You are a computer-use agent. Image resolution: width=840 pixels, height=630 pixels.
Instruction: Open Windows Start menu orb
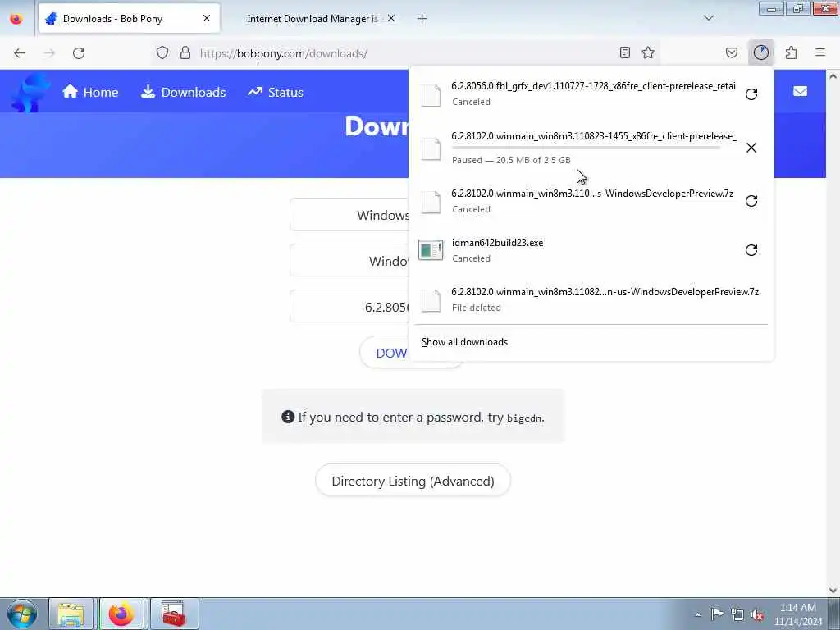click(x=22, y=614)
